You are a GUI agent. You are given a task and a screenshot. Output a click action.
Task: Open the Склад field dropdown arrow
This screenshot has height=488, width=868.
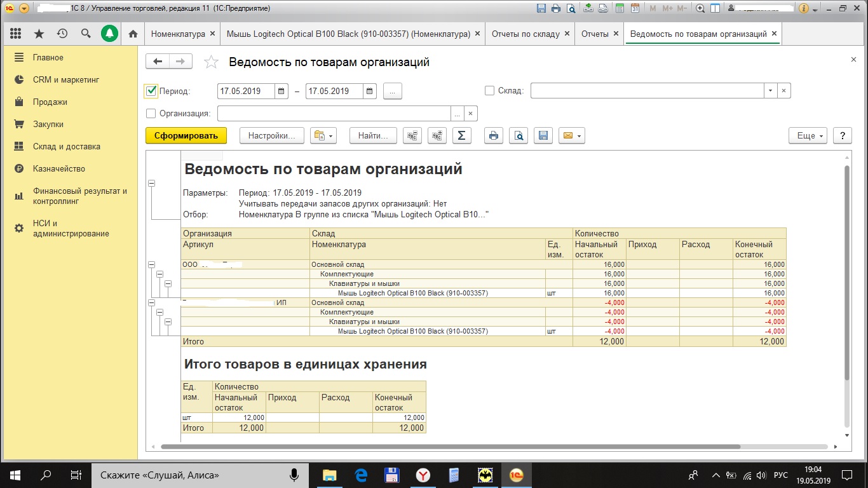click(x=770, y=91)
